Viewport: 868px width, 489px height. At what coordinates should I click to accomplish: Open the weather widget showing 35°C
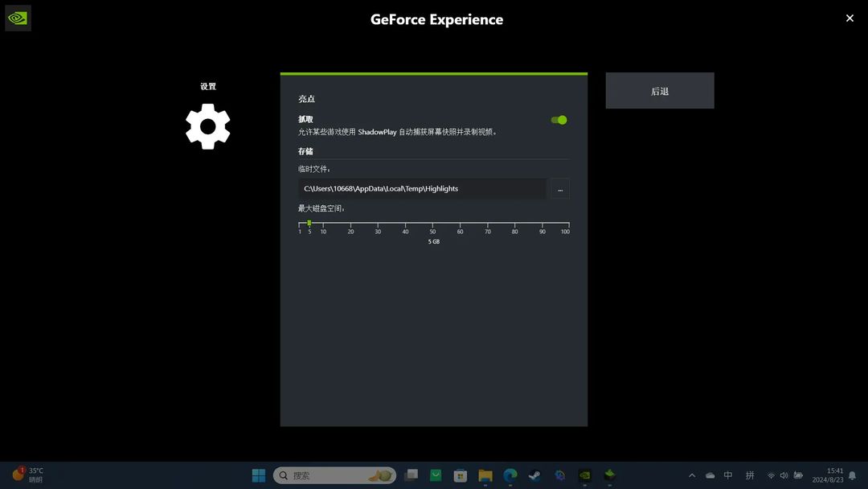point(27,475)
